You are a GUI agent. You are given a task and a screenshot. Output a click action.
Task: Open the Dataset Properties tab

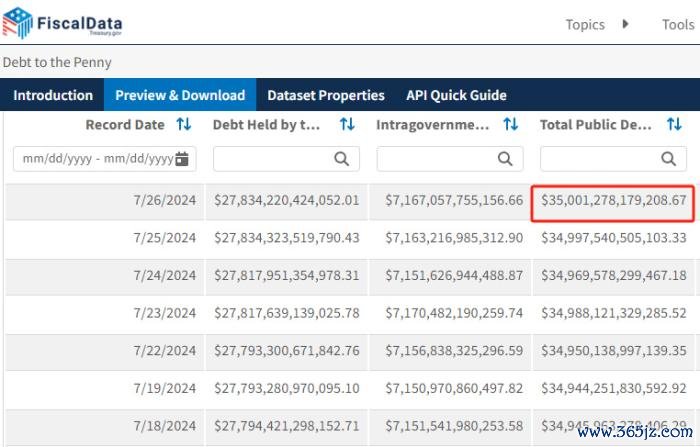pyautogui.click(x=326, y=96)
